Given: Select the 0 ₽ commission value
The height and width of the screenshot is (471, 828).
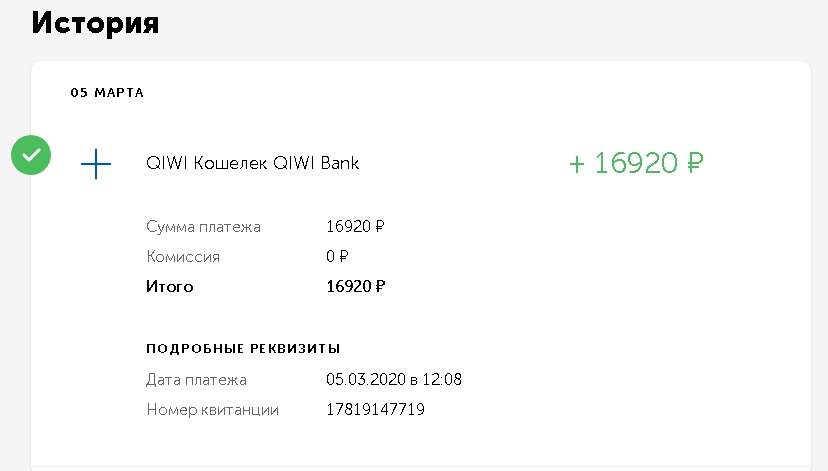Looking at the screenshot, I should click(x=337, y=257).
